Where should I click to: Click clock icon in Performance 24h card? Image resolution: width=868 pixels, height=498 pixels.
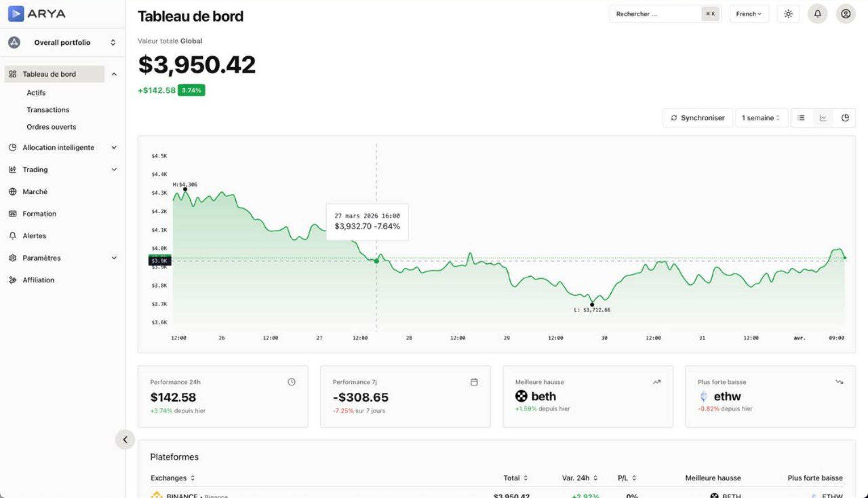291,382
